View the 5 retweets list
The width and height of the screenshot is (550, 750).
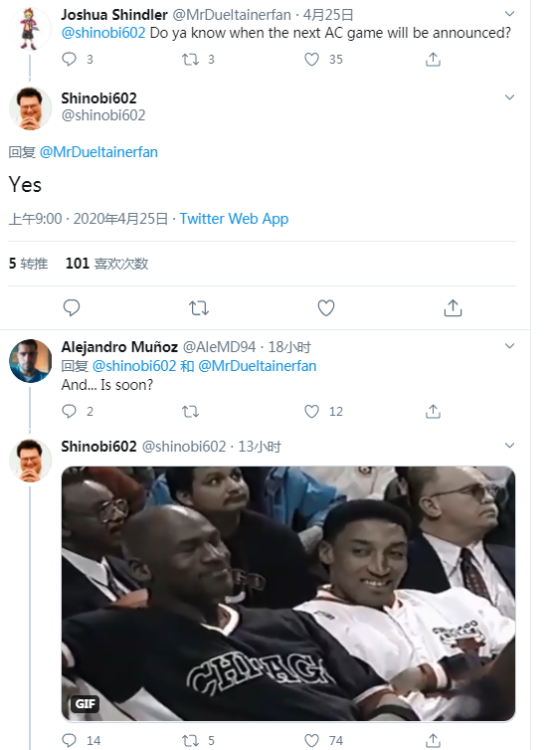click(28, 264)
